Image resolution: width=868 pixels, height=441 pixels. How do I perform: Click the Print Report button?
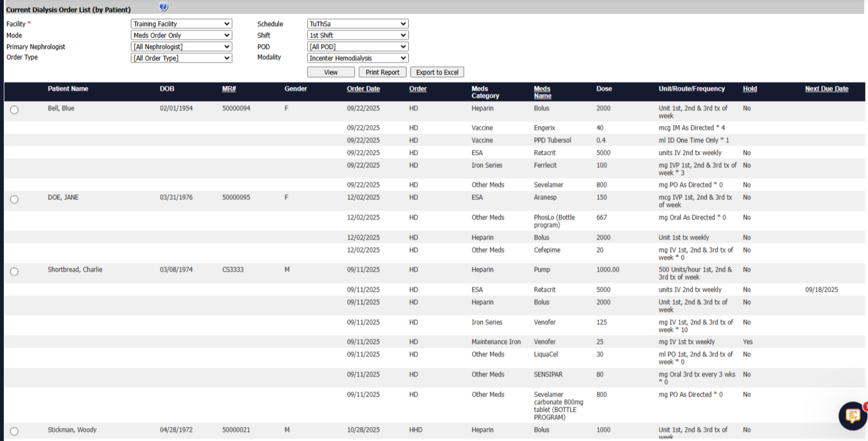[383, 72]
